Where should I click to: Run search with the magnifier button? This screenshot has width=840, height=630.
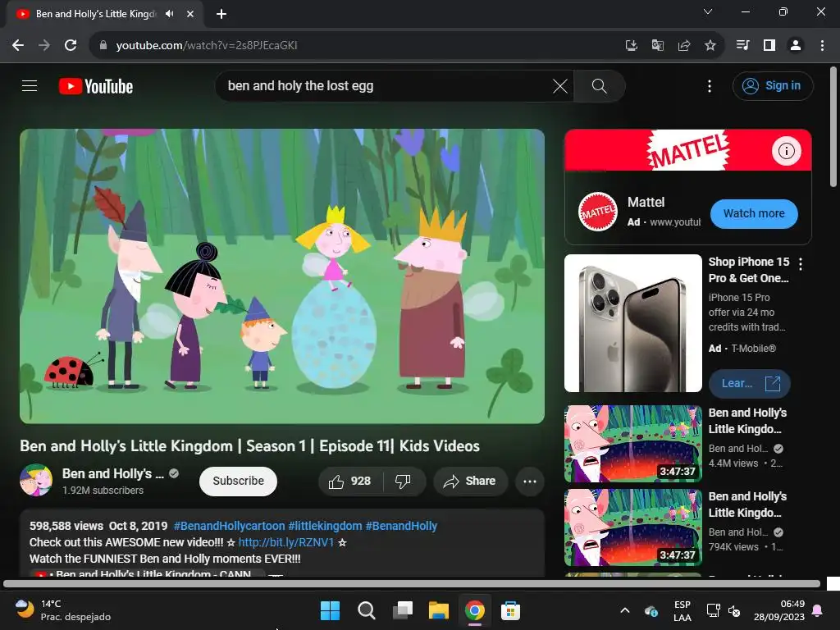[x=599, y=85]
